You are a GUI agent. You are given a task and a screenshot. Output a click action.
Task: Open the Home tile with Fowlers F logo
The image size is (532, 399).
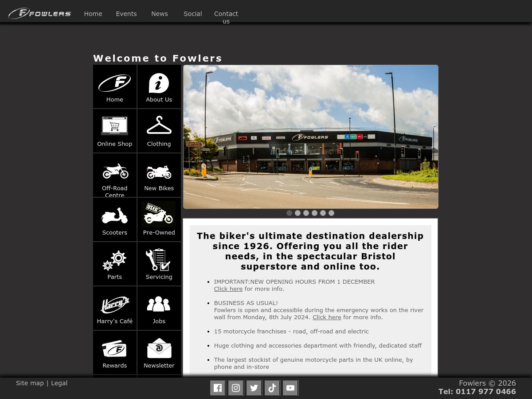point(115,86)
